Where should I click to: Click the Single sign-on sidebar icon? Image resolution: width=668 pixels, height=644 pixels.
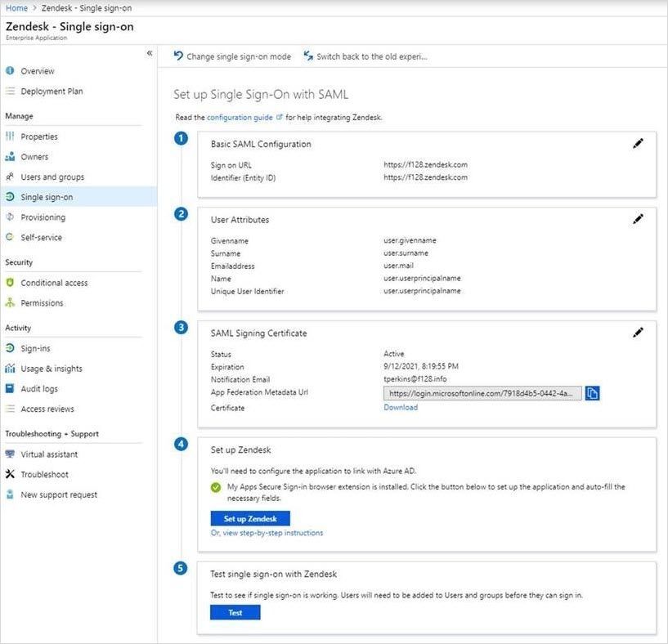pyautogui.click(x=10, y=197)
